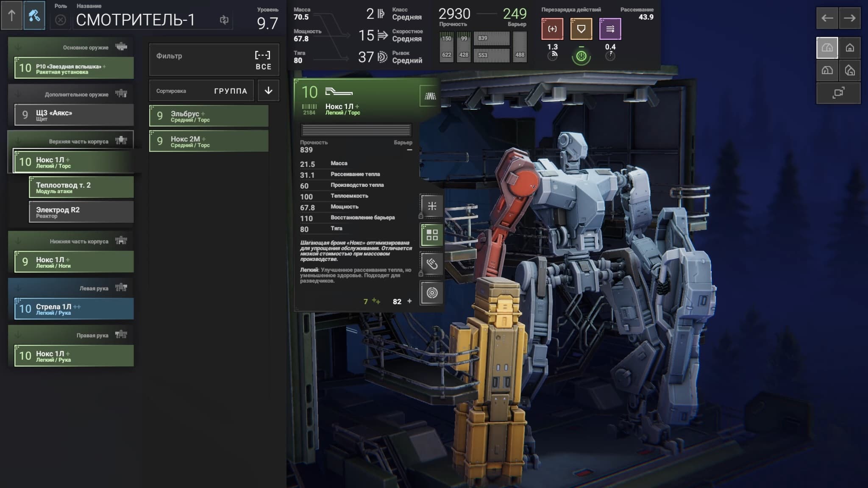This screenshot has width=868, height=488.
Task: Click the up arrow back button
Action: click(x=11, y=16)
